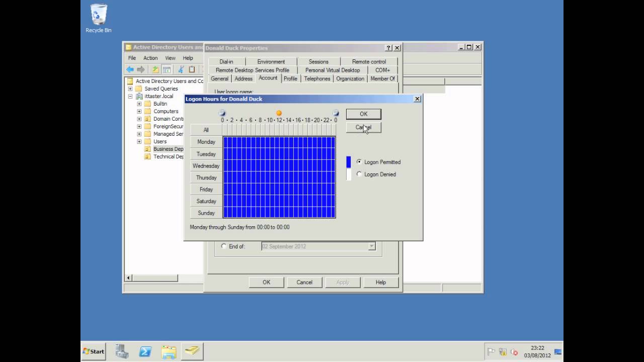Open the account expiry date dropdown
Image resolution: width=644 pixels, height=362 pixels.
click(372, 246)
